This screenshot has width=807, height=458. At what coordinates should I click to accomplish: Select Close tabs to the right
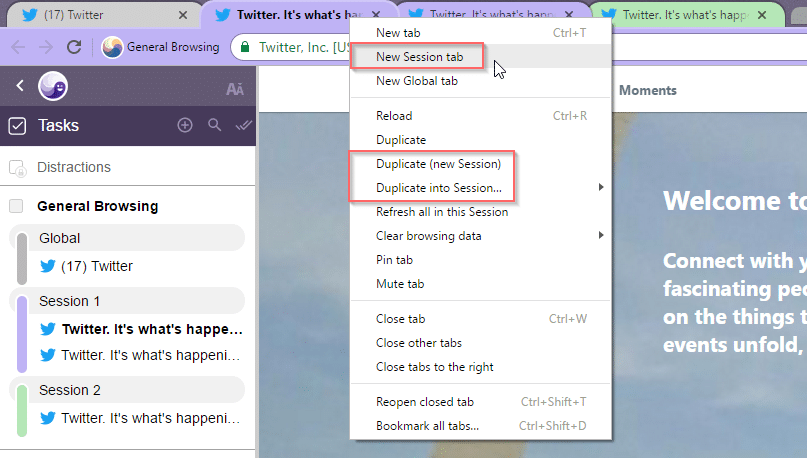pos(481,367)
